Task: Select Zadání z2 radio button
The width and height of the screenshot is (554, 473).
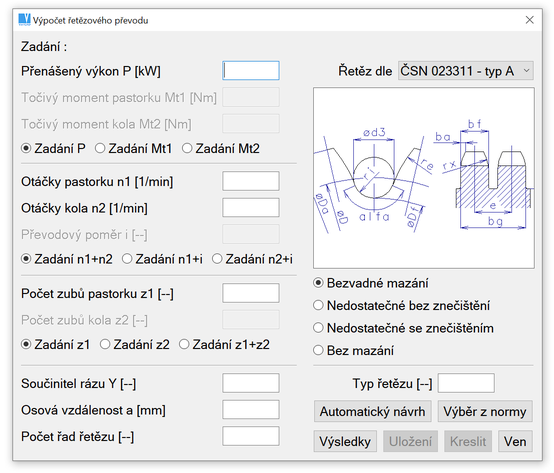Action: tap(135, 344)
